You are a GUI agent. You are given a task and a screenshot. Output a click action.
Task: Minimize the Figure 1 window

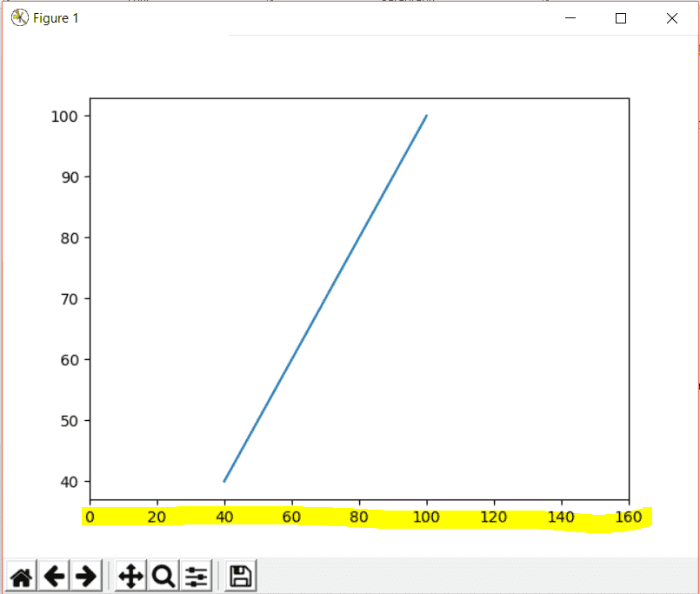tap(570, 18)
